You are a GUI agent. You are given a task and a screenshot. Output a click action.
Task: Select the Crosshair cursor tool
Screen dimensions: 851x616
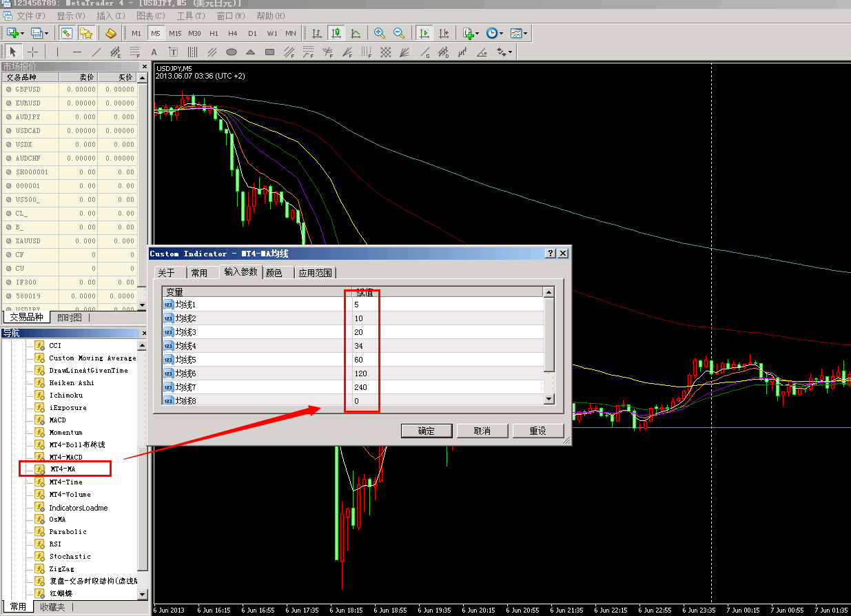32,52
